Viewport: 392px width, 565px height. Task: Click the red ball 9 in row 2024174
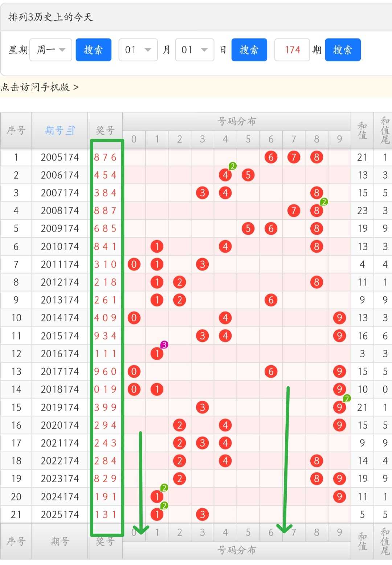(339, 496)
